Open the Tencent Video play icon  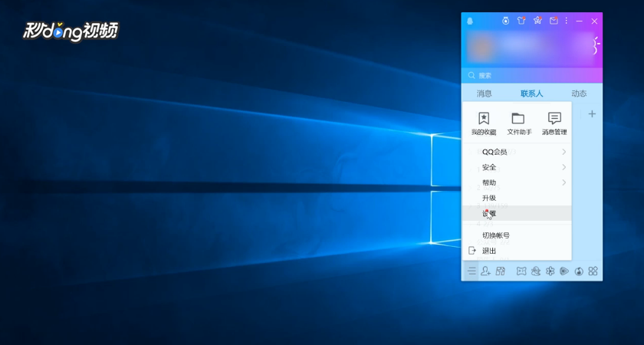point(564,271)
